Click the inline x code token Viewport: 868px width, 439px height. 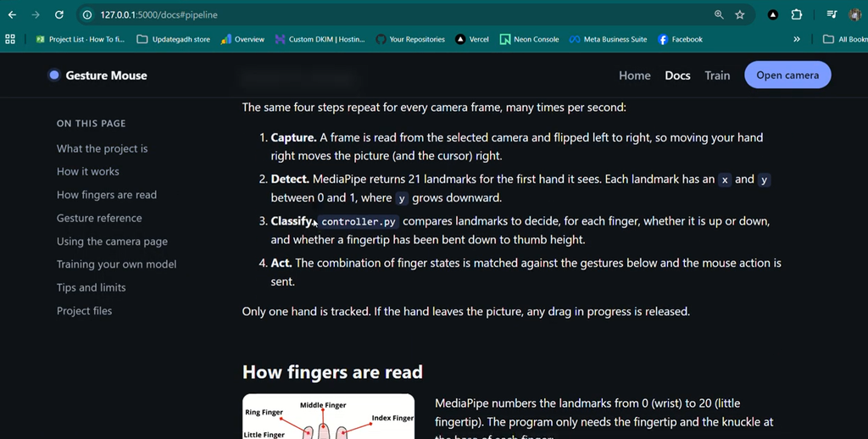point(725,180)
